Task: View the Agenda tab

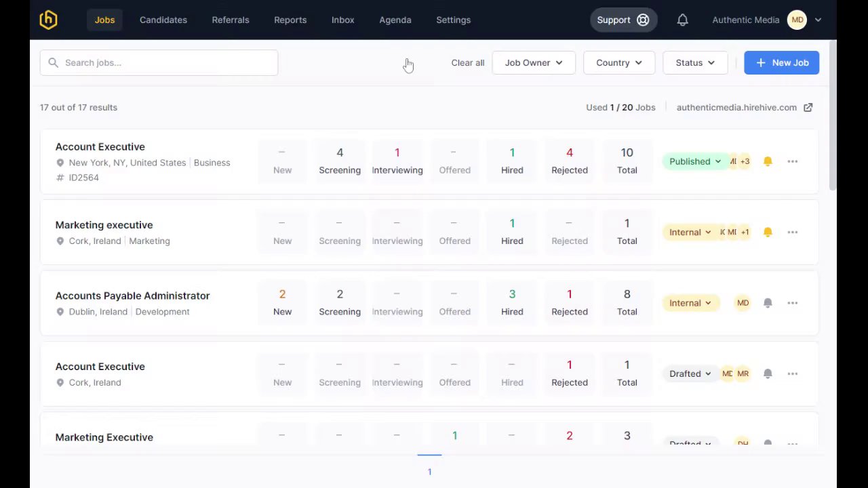Action: [x=395, y=20]
